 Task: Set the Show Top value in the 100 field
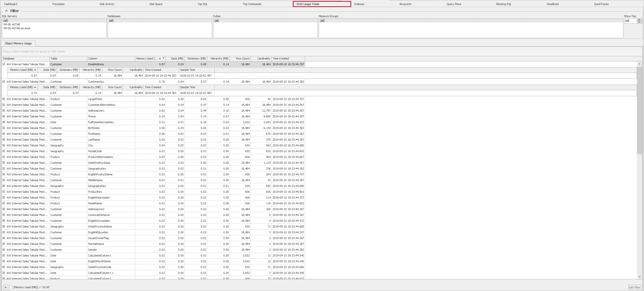[630, 21]
